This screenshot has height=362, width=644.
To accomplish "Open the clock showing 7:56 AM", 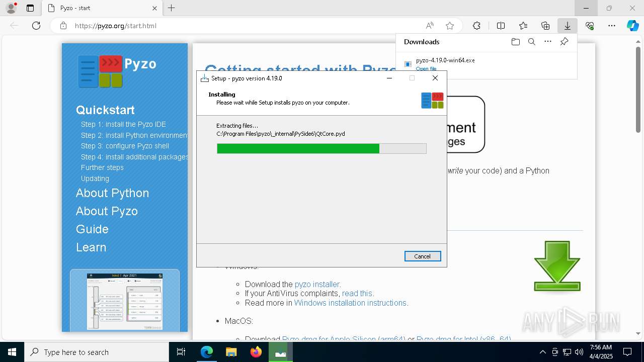I will (x=601, y=352).
